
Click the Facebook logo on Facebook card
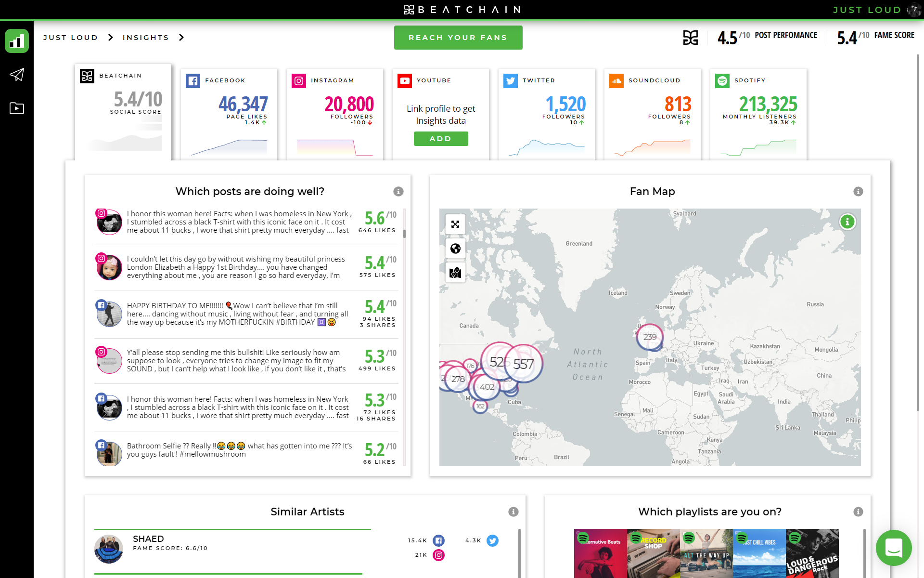(x=193, y=81)
